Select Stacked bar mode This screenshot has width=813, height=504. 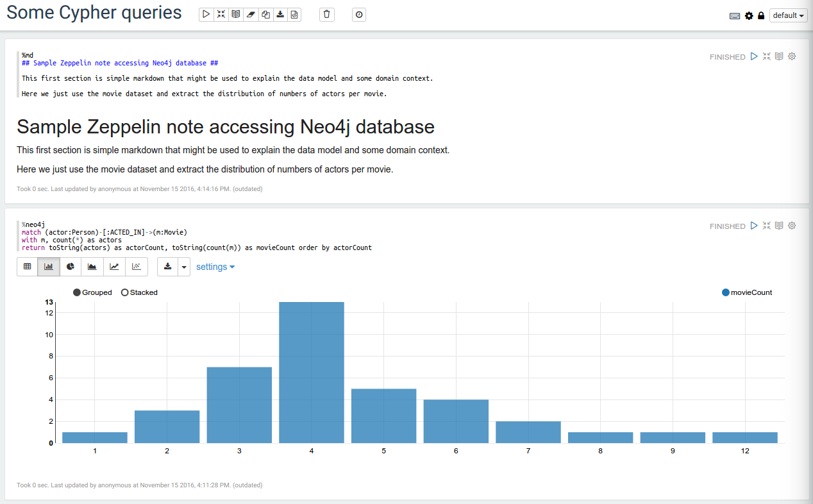tap(139, 292)
